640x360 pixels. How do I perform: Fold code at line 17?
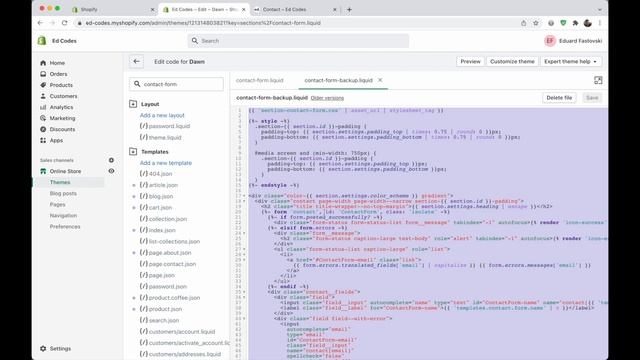pos(244,196)
